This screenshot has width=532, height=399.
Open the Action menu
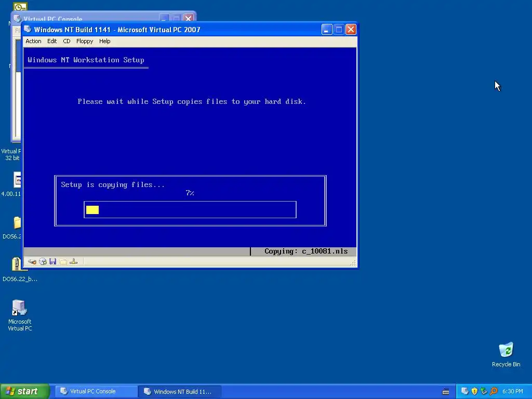pos(33,41)
